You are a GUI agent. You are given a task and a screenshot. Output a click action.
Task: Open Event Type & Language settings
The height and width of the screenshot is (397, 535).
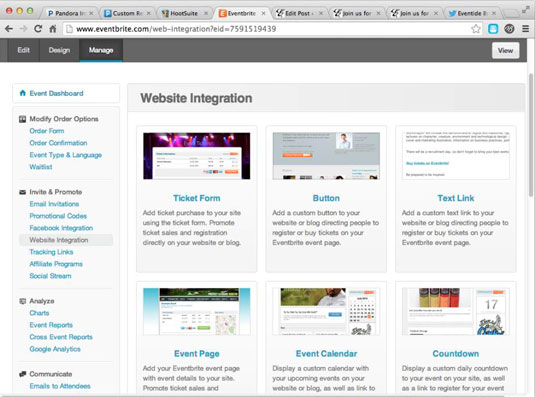[x=66, y=155]
